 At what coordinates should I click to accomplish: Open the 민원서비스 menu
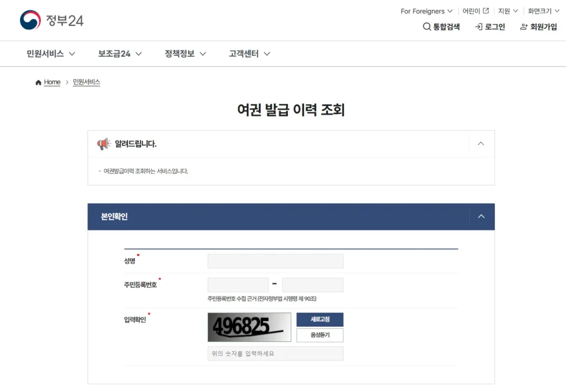click(x=51, y=54)
